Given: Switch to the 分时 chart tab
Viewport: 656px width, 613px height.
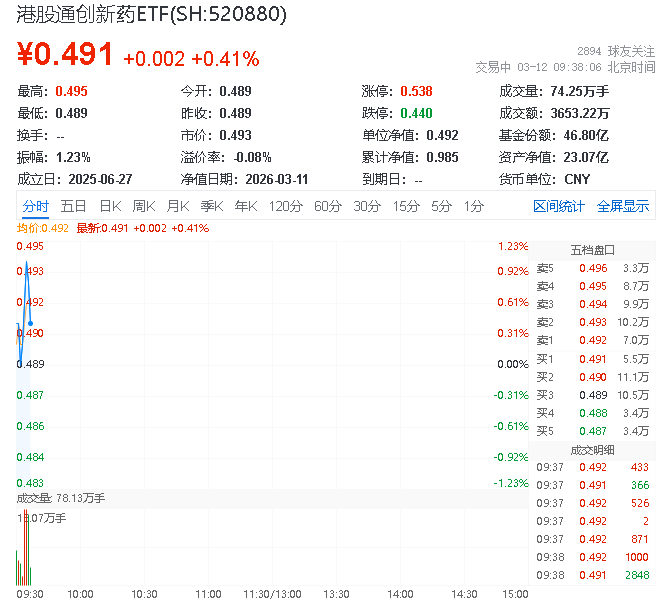Looking at the screenshot, I should [35, 206].
